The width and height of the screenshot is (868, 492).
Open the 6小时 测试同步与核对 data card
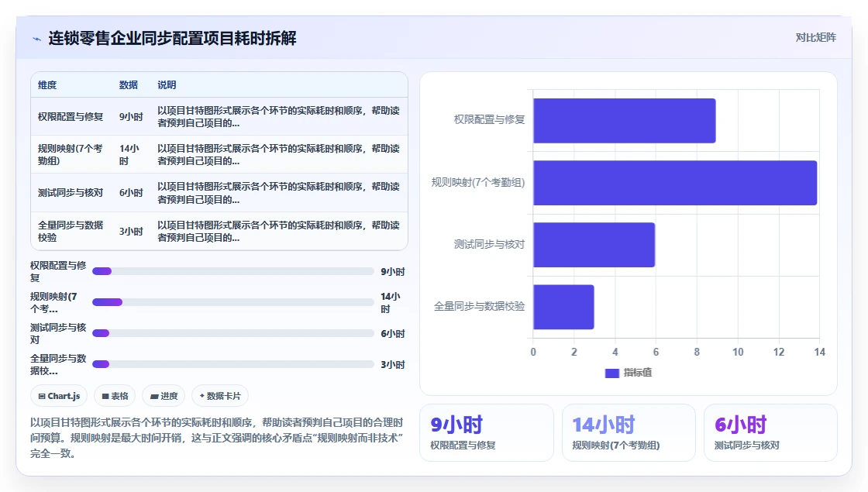point(770,433)
